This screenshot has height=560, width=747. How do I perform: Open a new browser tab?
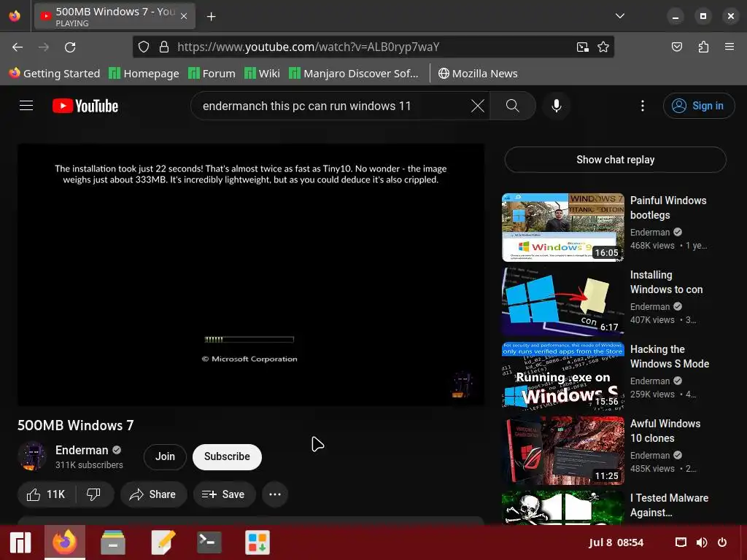pyautogui.click(x=211, y=17)
